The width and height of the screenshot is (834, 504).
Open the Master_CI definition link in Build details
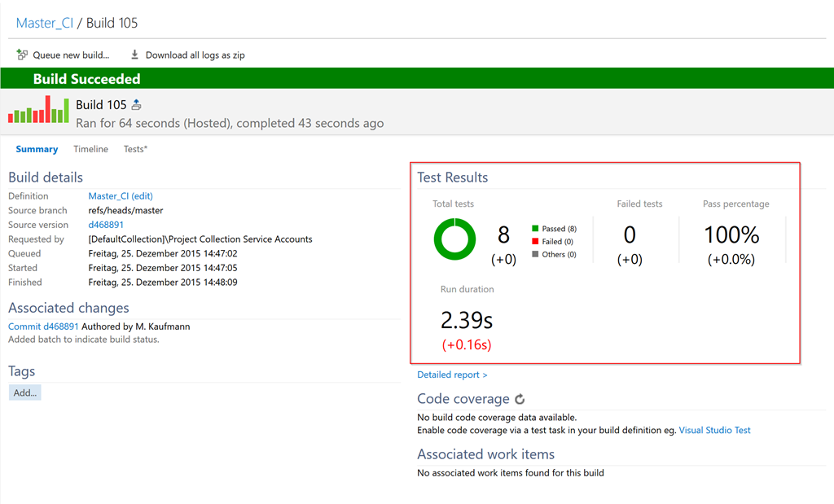coord(108,196)
